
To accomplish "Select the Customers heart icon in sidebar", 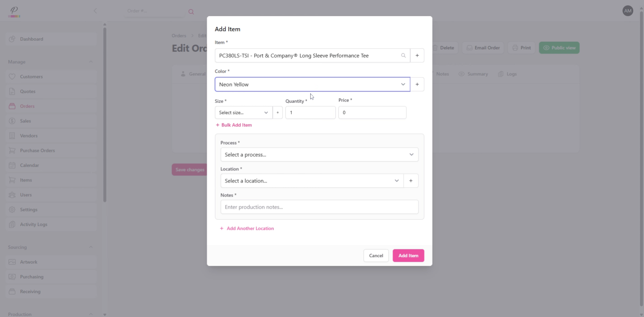I will click(12, 76).
